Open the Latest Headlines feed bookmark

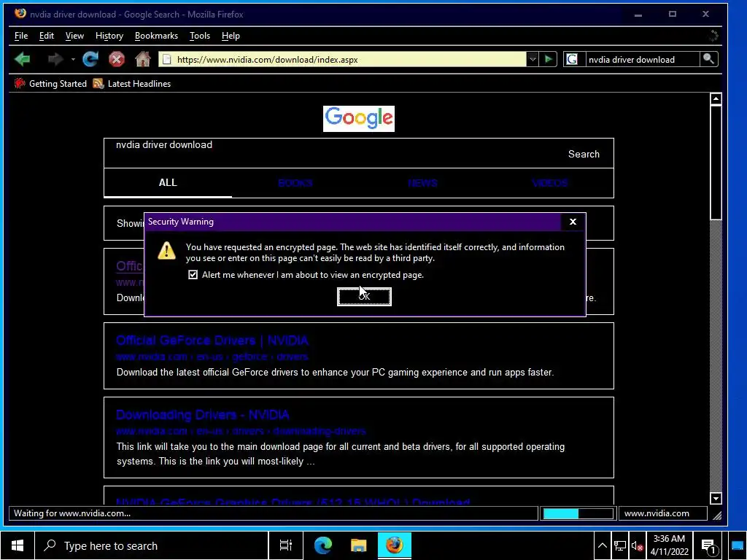tap(132, 84)
